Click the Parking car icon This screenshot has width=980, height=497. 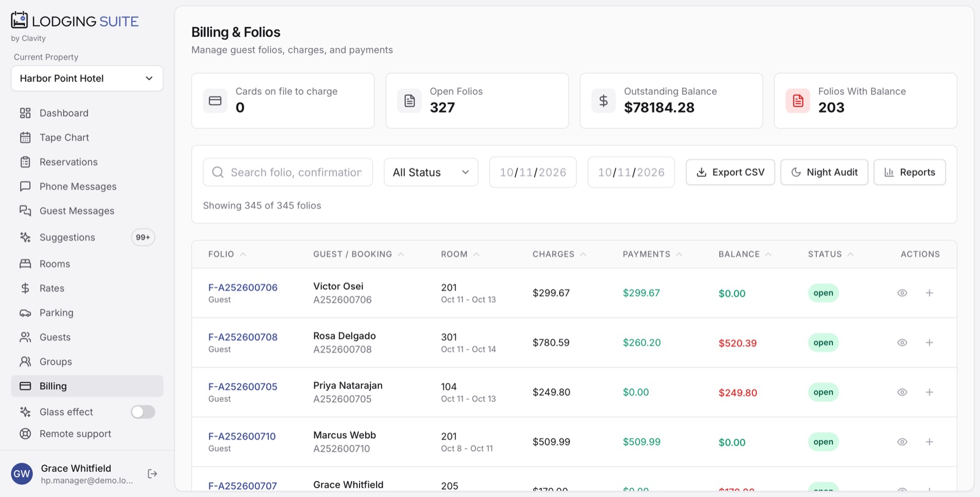pyautogui.click(x=25, y=313)
